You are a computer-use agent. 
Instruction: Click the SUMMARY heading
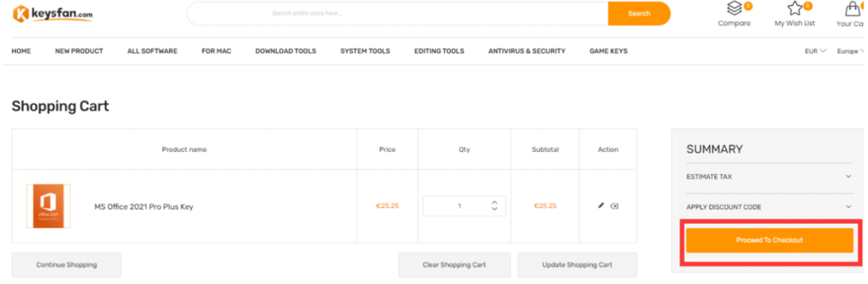pos(715,149)
